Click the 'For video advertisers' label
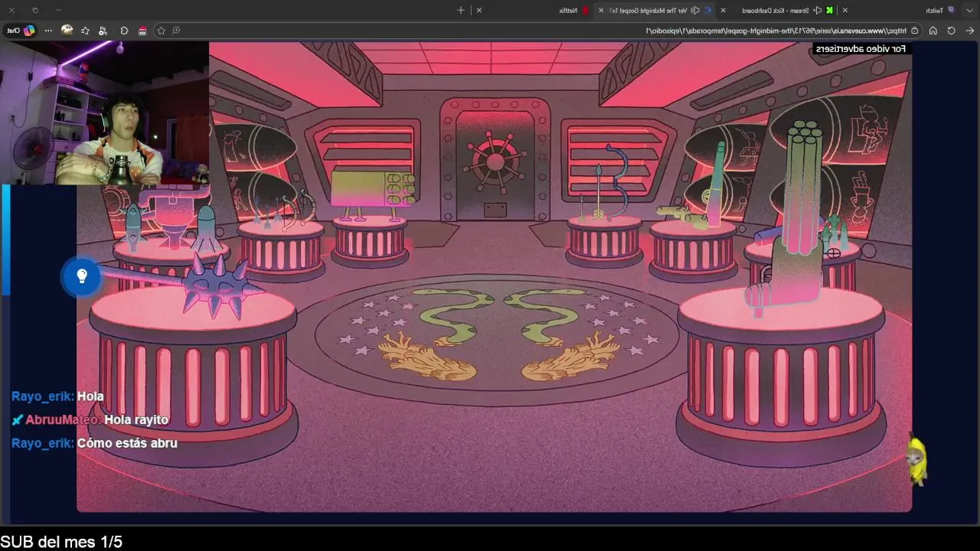The height and width of the screenshot is (551, 980). 861,49
